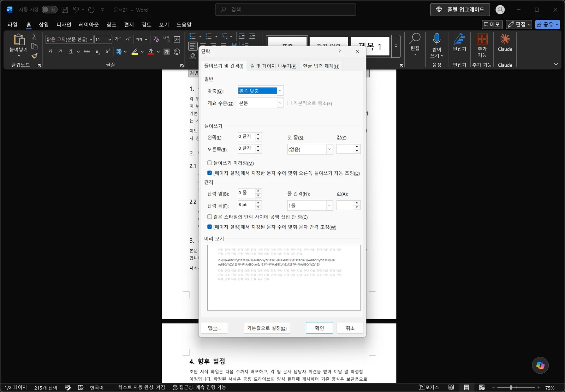Click the Tabs... button
The height and width of the screenshot is (392, 565).
214,328
